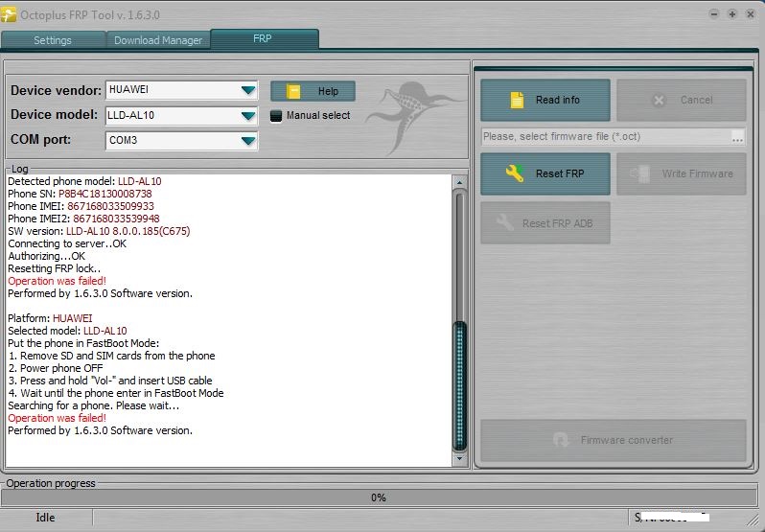This screenshot has width=765, height=532.
Task: Click the 'Resetting FRP lock..' log line
Action: [x=54, y=268]
